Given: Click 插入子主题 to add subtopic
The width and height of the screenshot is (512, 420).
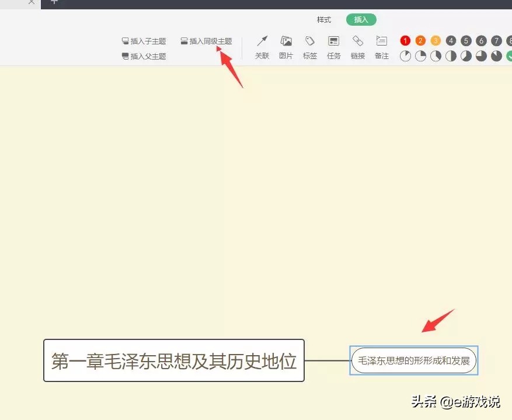Looking at the screenshot, I should pos(144,41).
